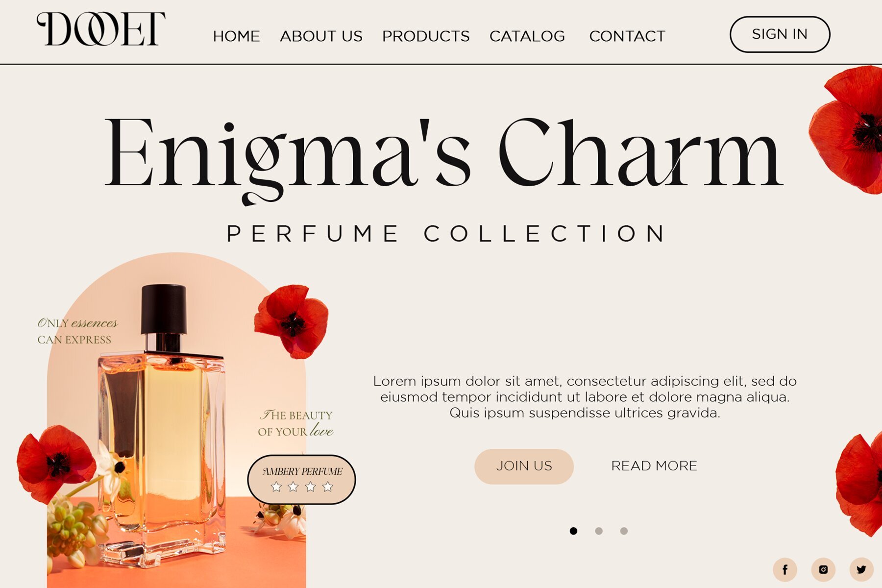Open the Products menu item

426,36
